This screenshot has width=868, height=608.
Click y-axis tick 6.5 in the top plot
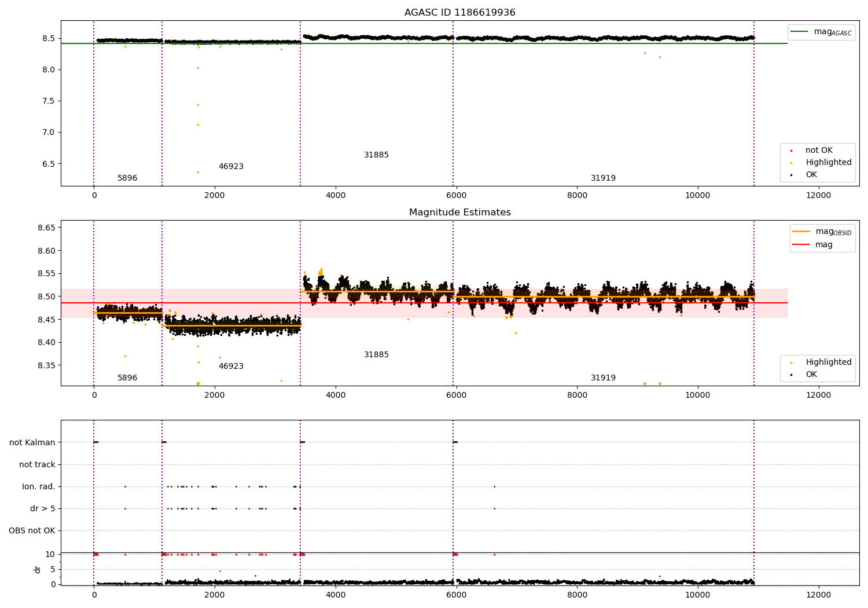coord(48,164)
